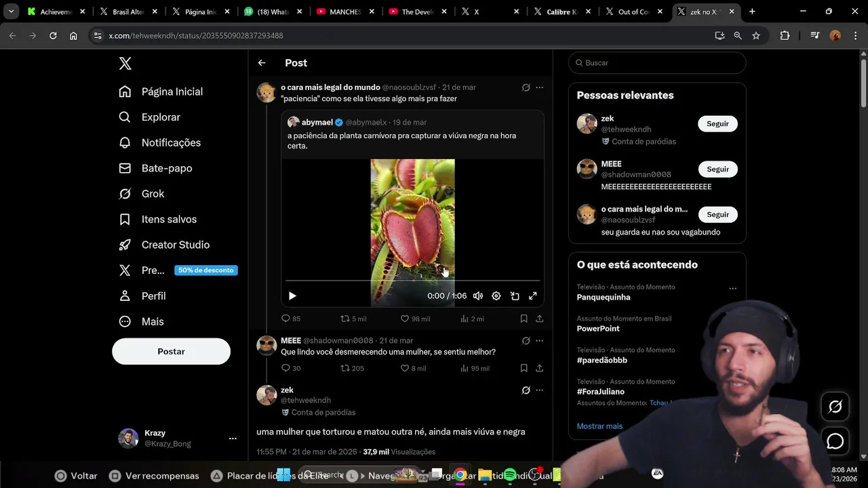Click the Buscar search field
868x488 pixels.
coord(657,63)
